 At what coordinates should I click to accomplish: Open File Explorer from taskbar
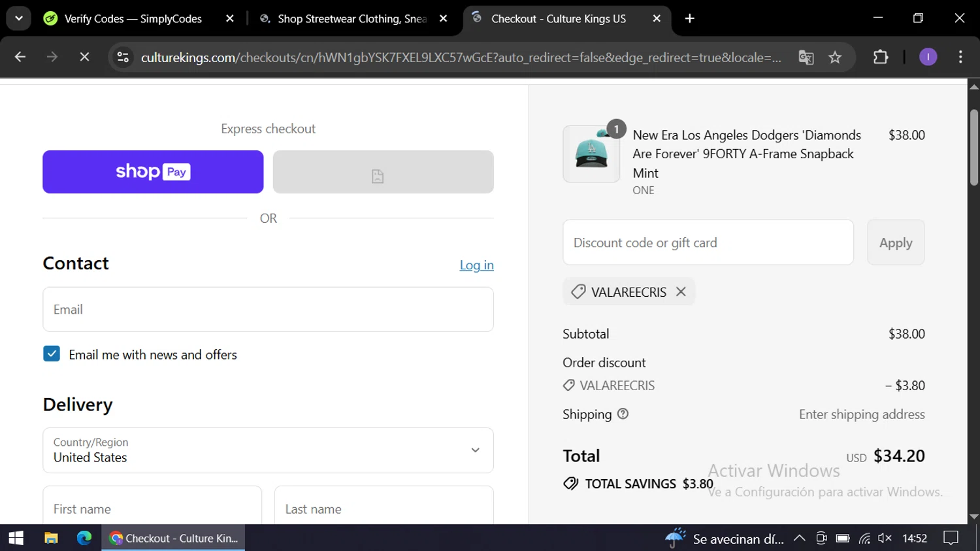click(51, 538)
